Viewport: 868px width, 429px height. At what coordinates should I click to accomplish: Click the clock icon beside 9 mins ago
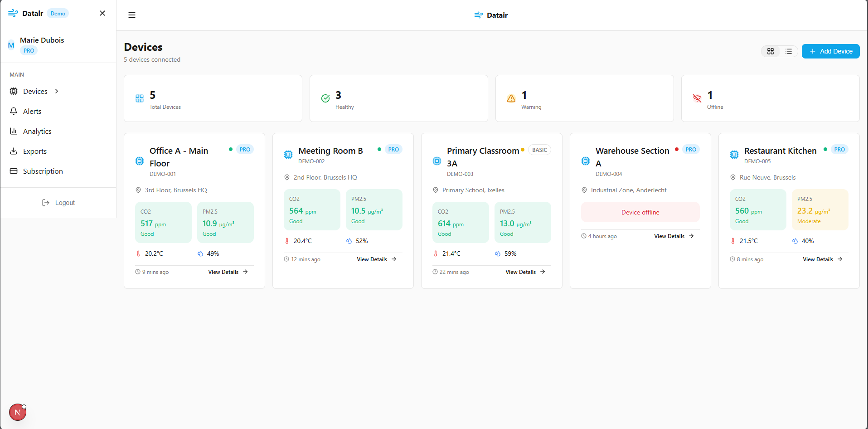point(138,272)
